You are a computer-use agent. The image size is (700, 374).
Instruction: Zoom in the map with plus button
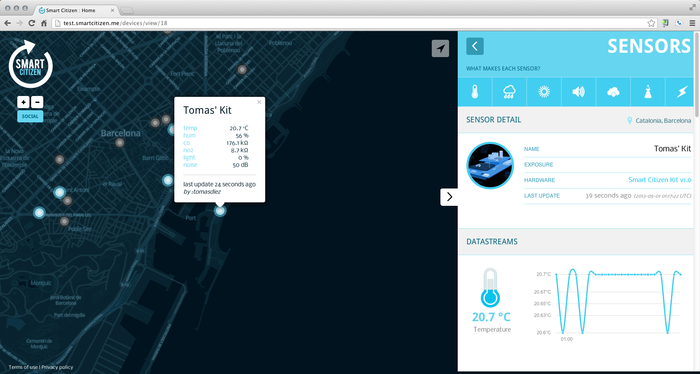23,102
